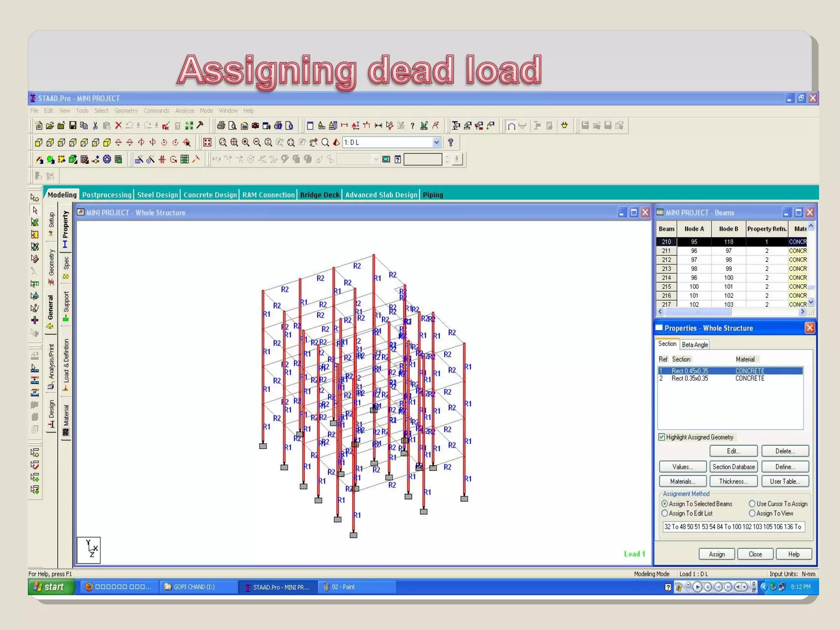Select Assign To View radio
The height and width of the screenshot is (630, 840).
[x=752, y=513]
